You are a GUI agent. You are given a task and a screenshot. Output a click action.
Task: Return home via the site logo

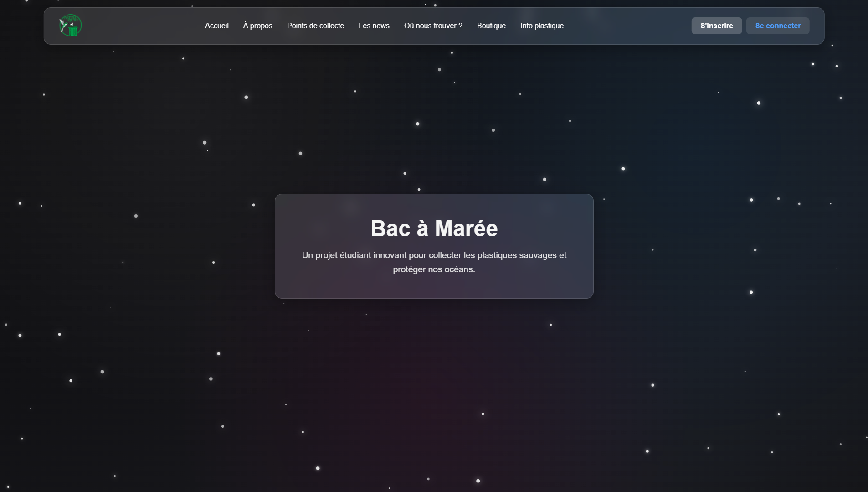(71, 26)
